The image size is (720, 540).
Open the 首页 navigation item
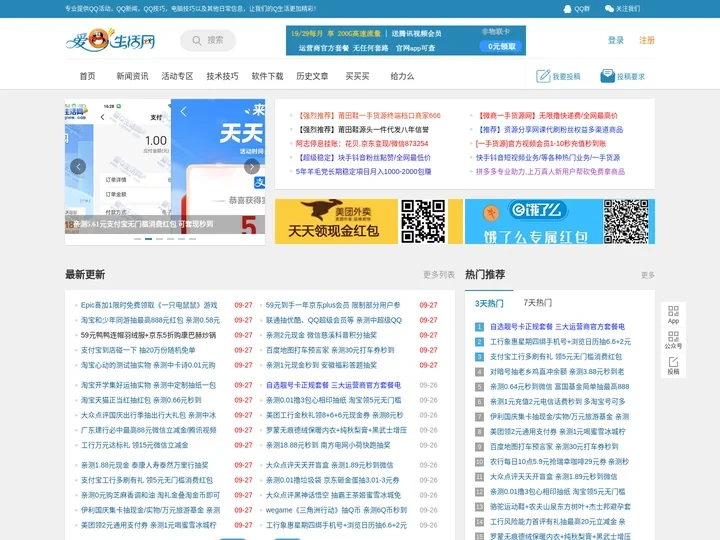click(x=87, y=76)
